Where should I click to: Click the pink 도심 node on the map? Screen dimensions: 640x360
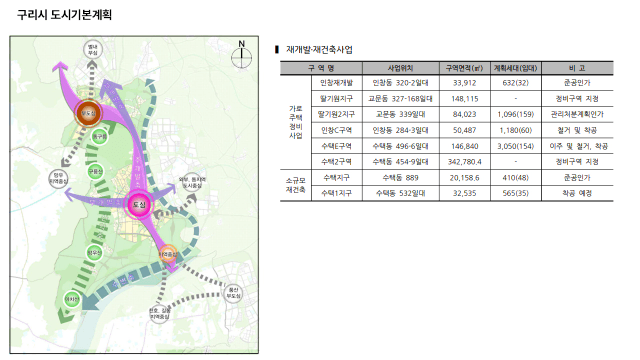pos(139,204)
